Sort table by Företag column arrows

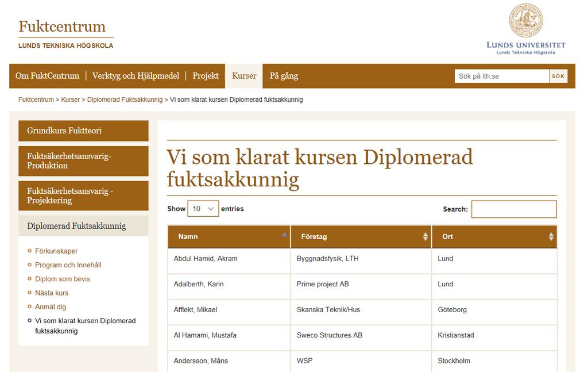coord(425,236)
